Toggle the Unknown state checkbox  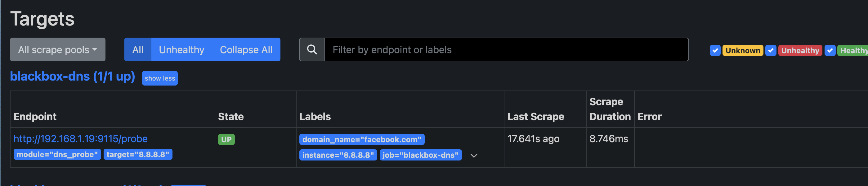pyautogui.click(x=715, y=50)
